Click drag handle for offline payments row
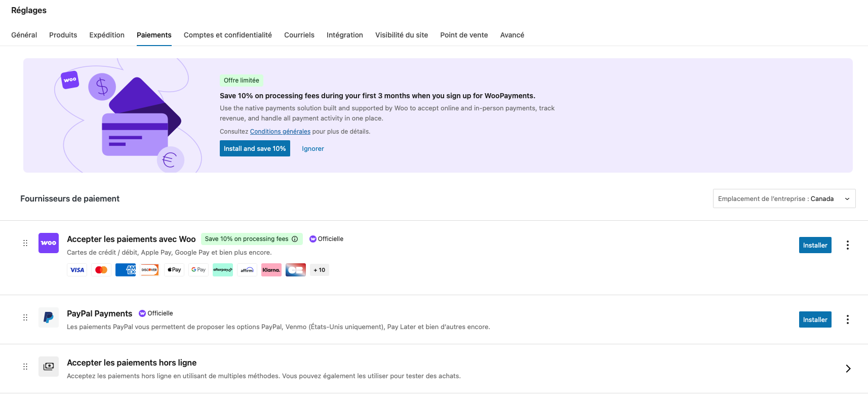 click(x=25, y=367)
